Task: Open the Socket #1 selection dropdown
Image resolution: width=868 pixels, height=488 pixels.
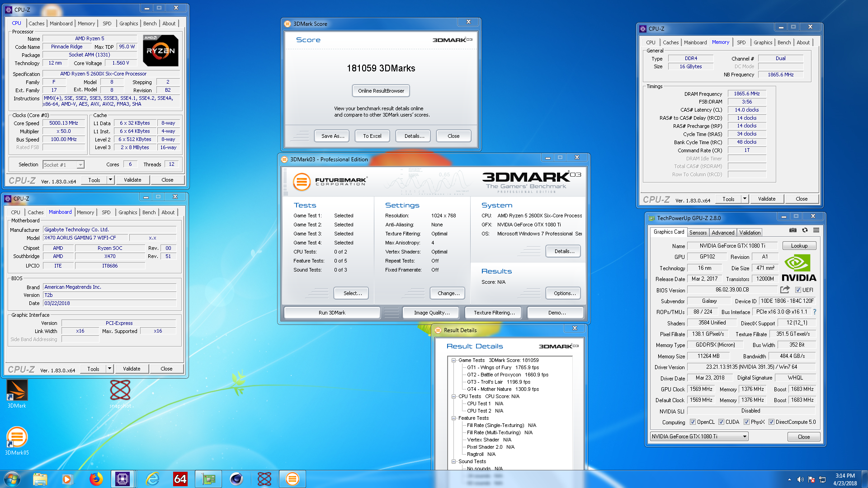Action: tap(63, 165)
